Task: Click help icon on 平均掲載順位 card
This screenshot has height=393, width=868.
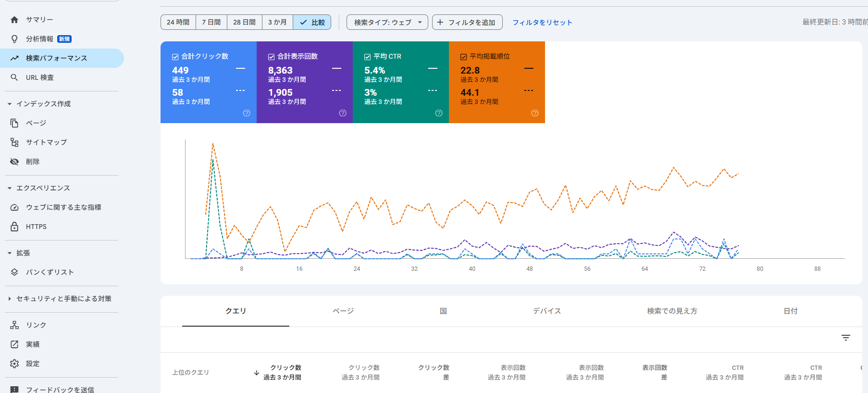Action: 534,113
